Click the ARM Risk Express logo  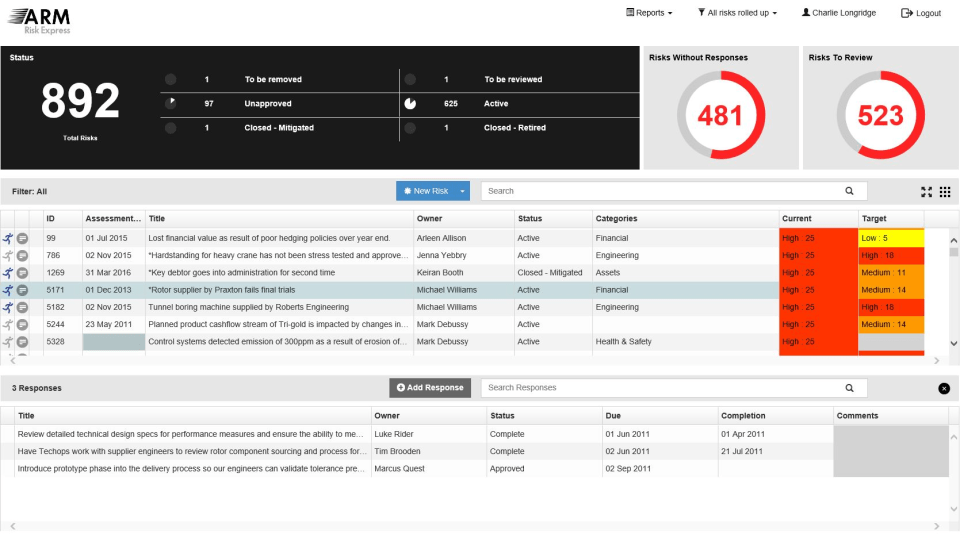pos(40,21)
